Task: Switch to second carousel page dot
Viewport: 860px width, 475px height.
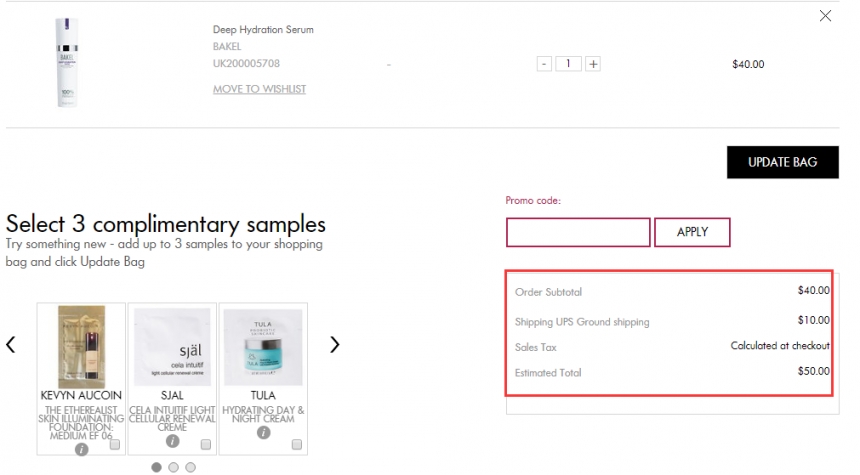Action: 173,467
